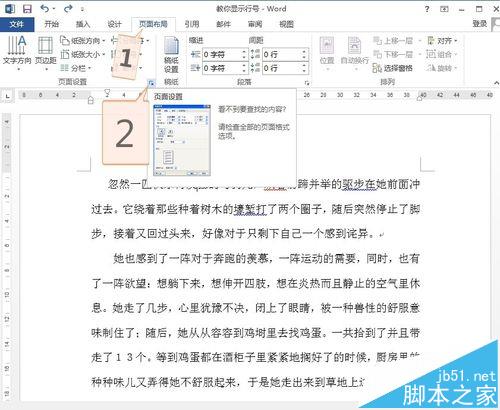The height and width of the screenshot is (410, 500).
Task: Open the 纸张大小 paper size dropdown
Action: point(82,54)
